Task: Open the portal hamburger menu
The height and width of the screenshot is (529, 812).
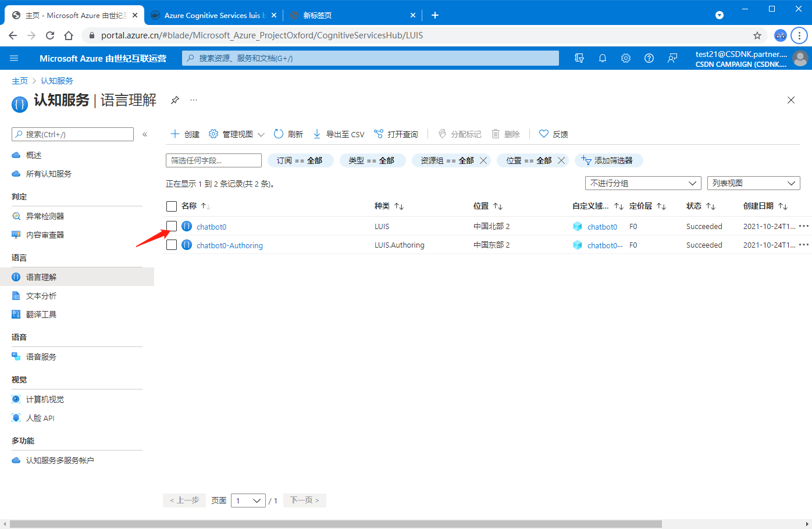Action: 15,58
